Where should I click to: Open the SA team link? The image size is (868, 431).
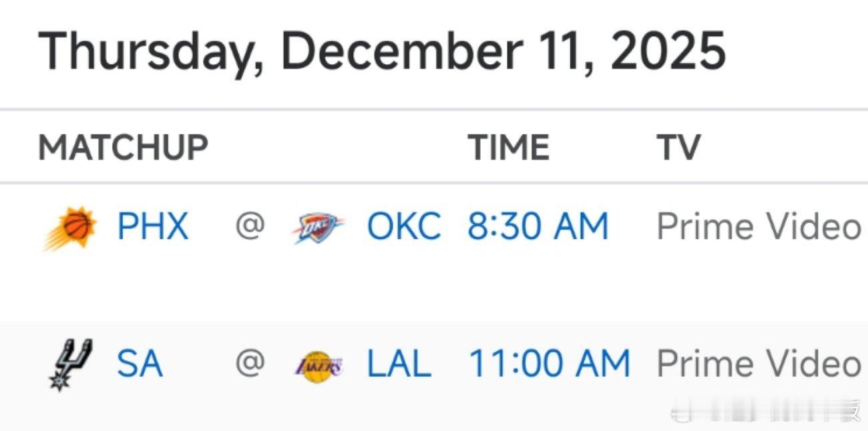(140, 364)
